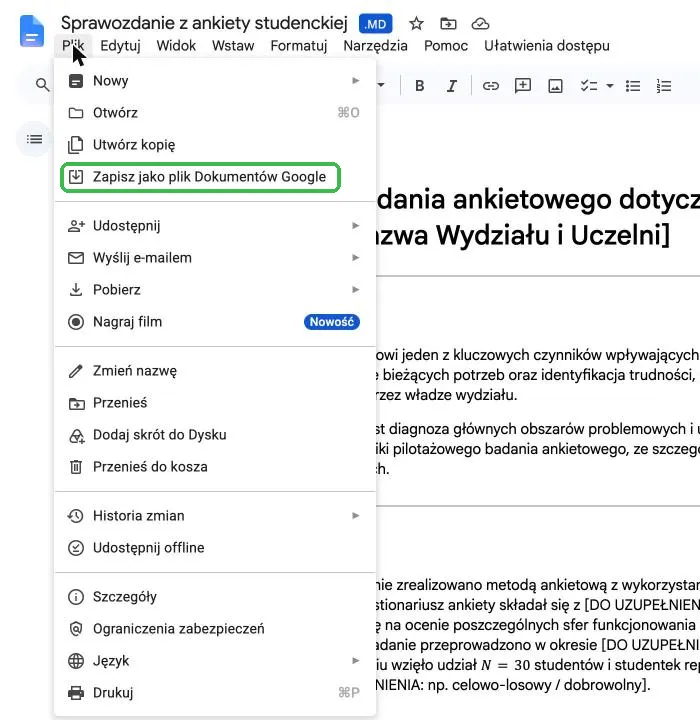700x720 pixels.
Task: Select Nowy in the Plik menu
Action: [x=215, y=81]
